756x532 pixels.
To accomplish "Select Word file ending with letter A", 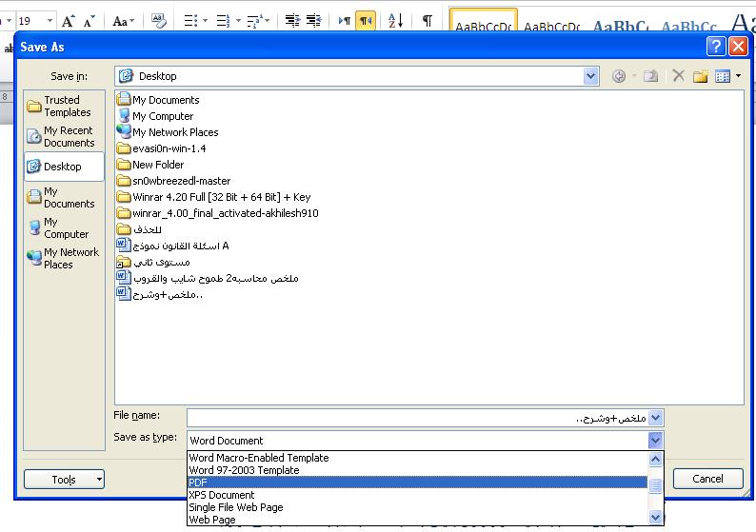I will pyautogui.click(x=173, y=246).
